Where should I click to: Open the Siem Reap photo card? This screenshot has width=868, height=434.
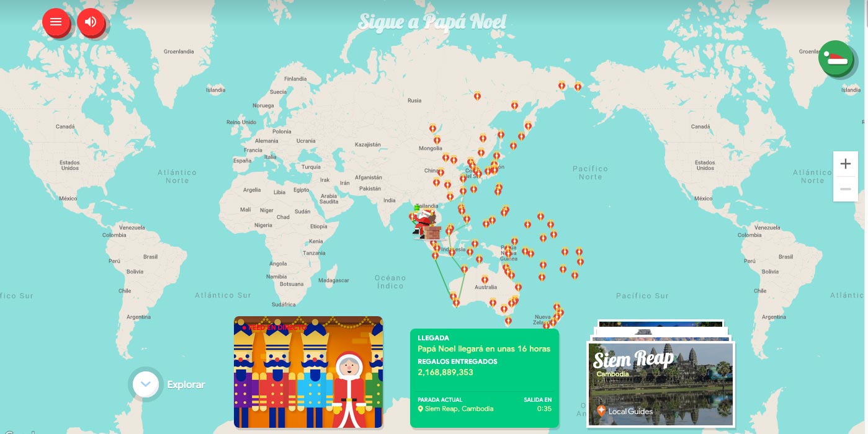pos(661,381)
